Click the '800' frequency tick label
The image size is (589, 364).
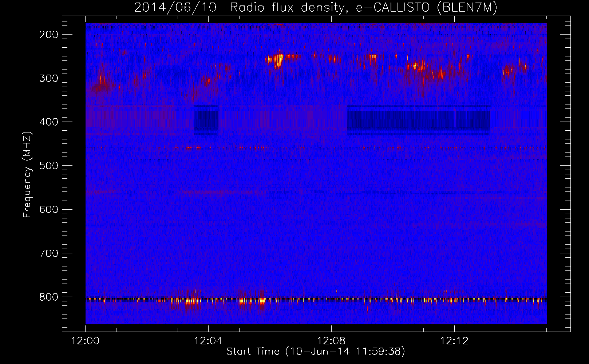[49, 297]
